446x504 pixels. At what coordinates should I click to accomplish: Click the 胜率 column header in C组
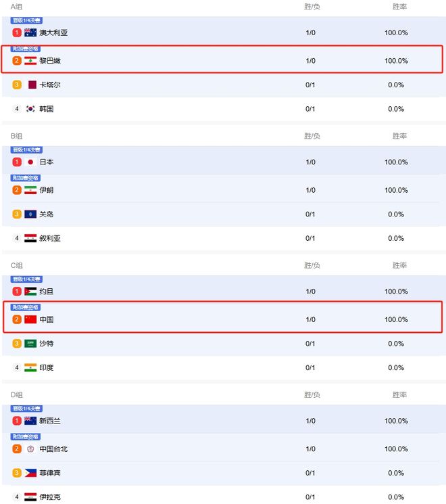click(x=399, y=265)
